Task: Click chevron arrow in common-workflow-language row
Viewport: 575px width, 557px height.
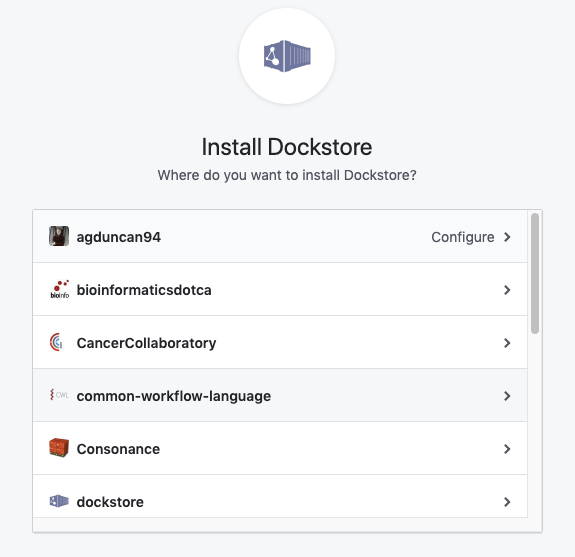Action: (x=507, y=396)
